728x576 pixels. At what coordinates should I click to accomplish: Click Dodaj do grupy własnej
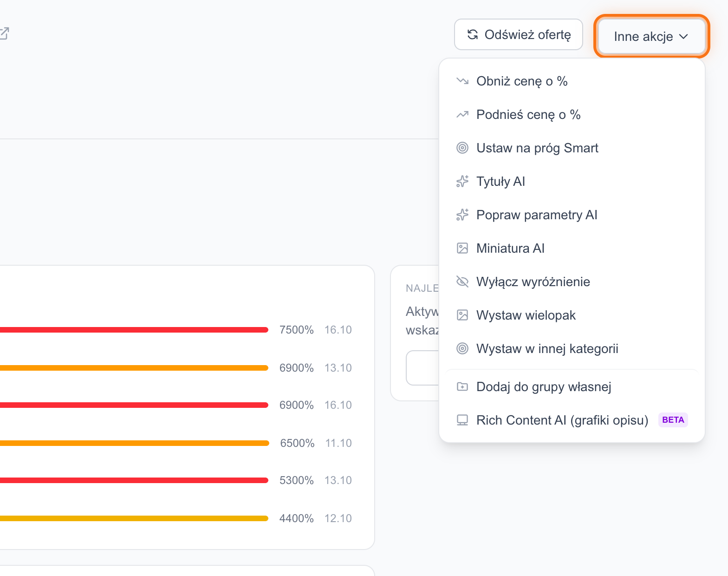572,387
